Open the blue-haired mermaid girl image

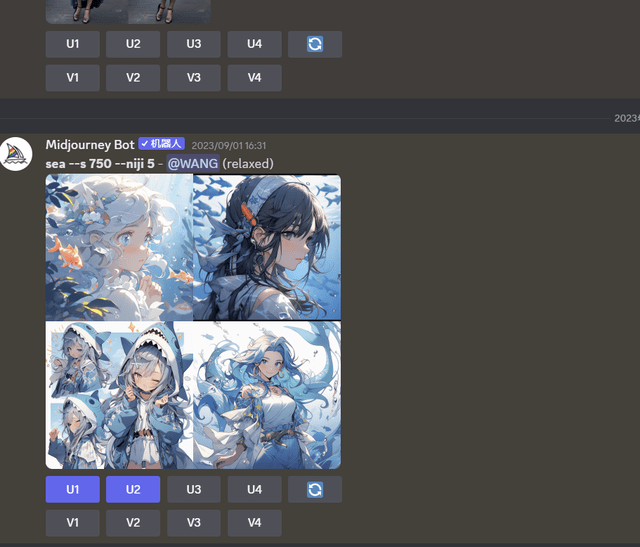pos(267,395)
